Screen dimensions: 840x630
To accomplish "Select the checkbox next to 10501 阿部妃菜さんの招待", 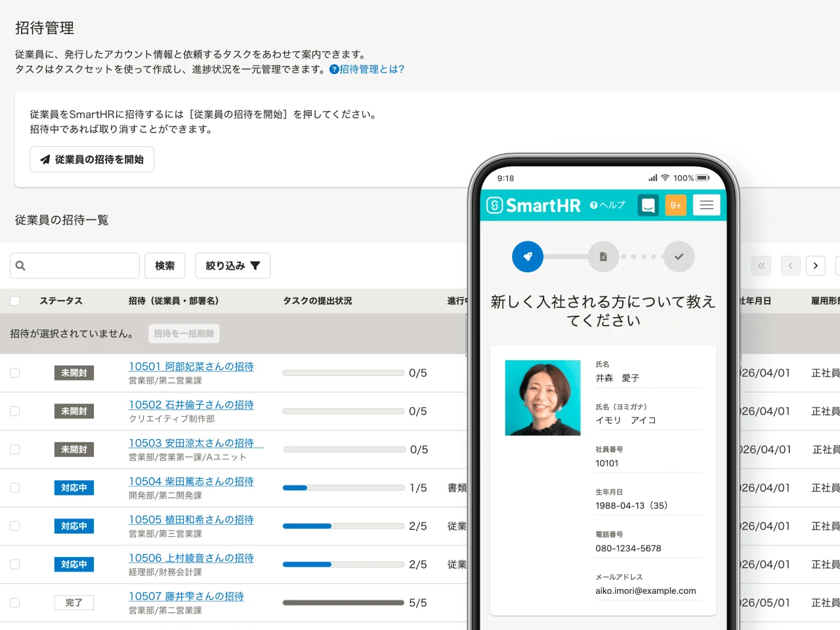I will 14,373.
